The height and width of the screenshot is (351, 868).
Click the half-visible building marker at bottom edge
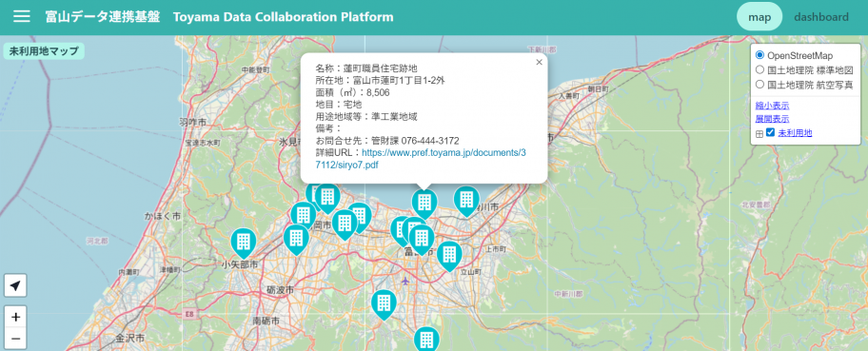pyautogui.click(x=426, y=339)
